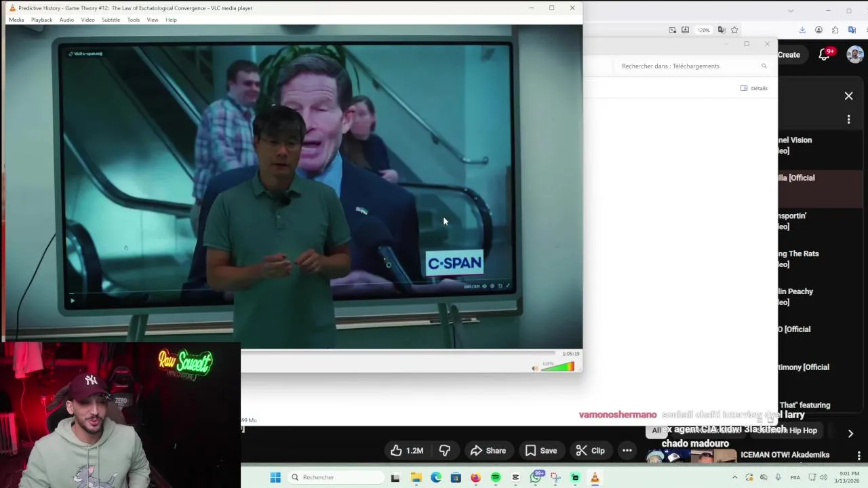Screen dimensions: 868x488
Task: Select the 'Hip Hop' filter chip
Action: point(787,430)
